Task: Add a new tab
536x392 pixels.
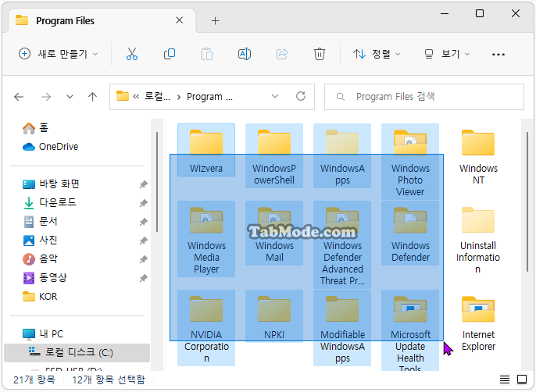Action: pyautogui.click(x=215, y=21)
